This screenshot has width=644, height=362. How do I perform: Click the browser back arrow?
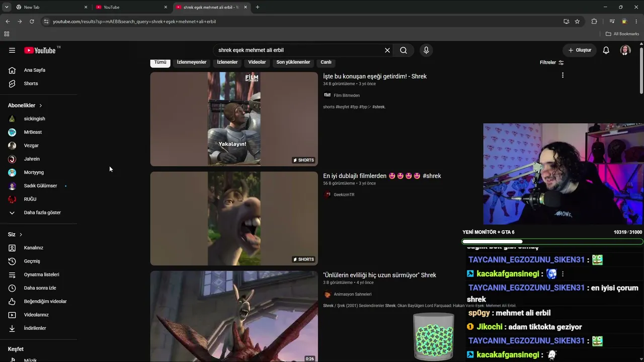8,22
